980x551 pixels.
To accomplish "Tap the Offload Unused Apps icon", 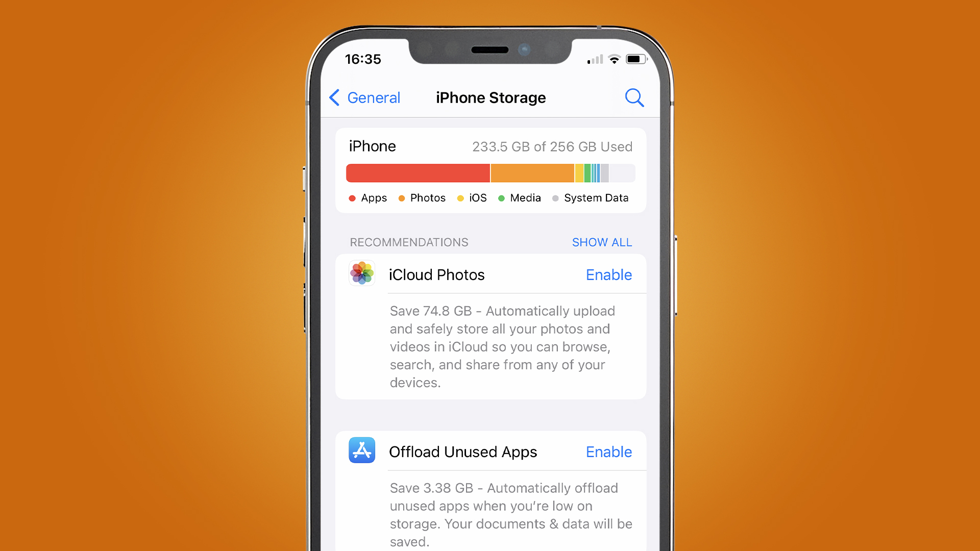I will pos(361,452).
